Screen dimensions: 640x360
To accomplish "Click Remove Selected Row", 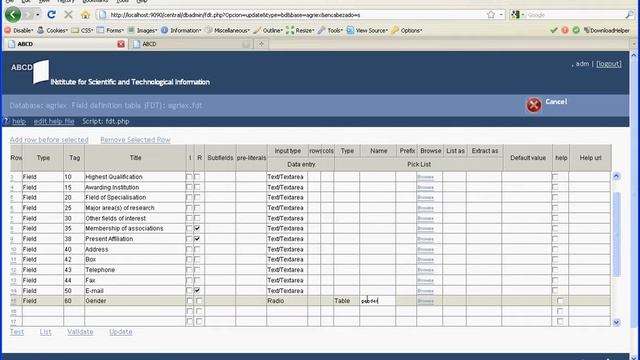I will click(x=136, y=140).
